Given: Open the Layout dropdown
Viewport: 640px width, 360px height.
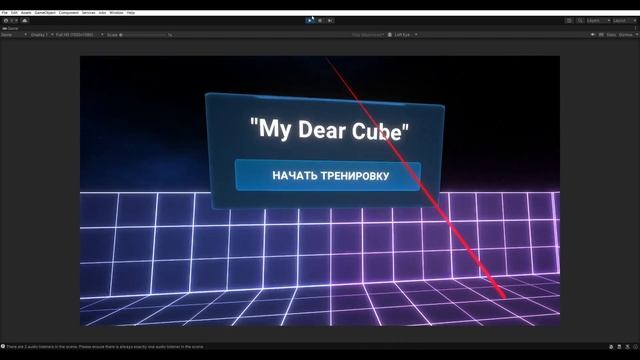Looking at the screenshot, I should pos(625,20).
